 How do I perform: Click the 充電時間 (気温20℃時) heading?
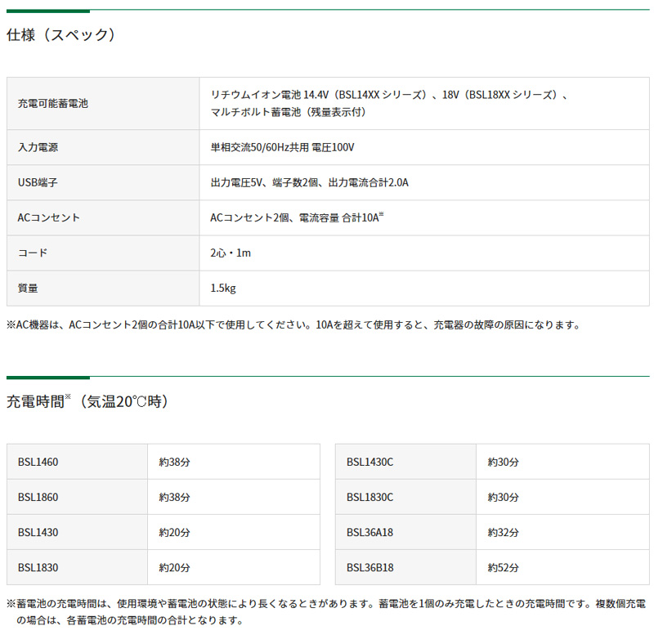87,401
